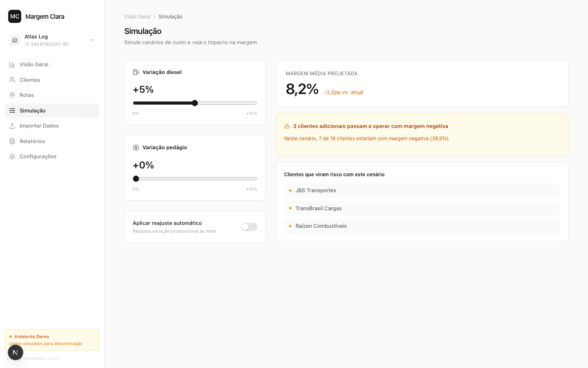Click the Importar Dados upload icon

(x=12, y=126)
